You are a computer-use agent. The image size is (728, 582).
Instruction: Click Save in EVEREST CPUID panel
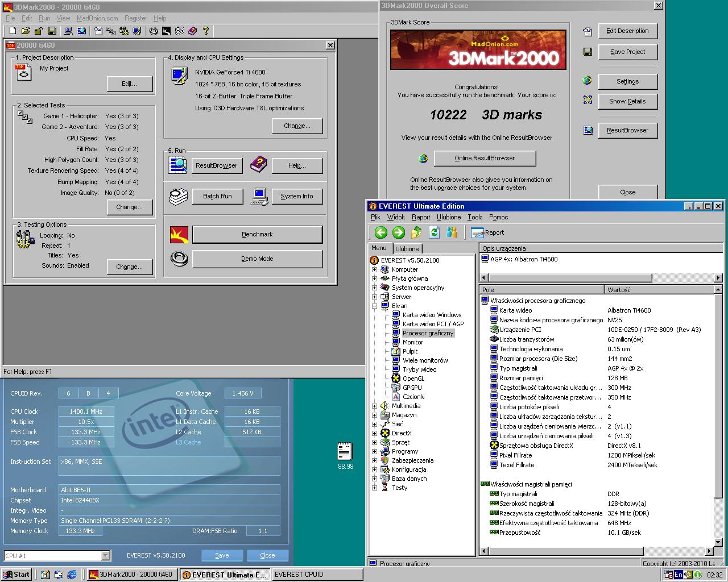[222, 555]
